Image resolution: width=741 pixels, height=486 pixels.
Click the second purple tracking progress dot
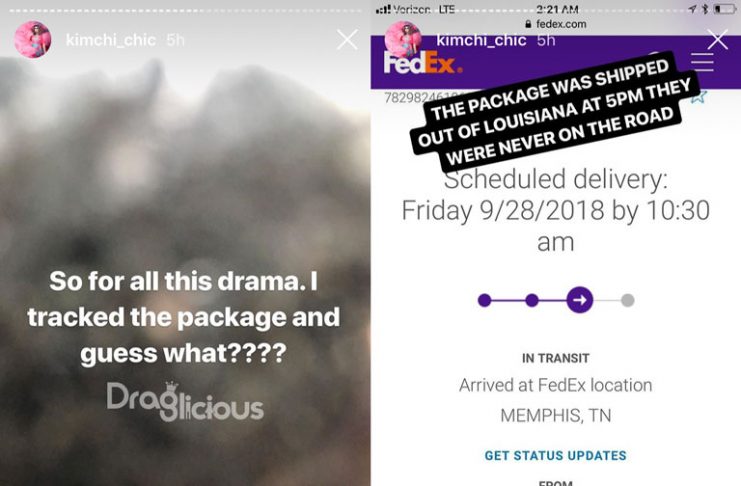click(x=532, y=300)
